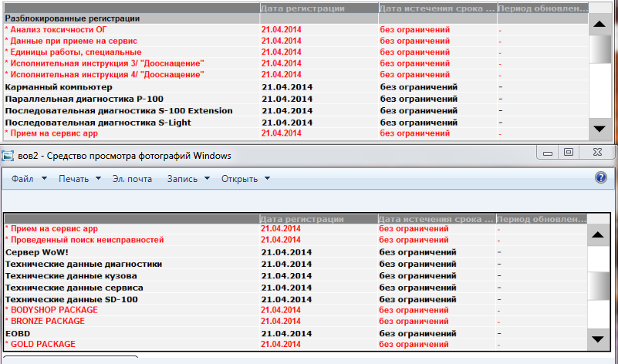The width and height of the screenshot is (618, 364).
Task: Click the down arrow in the upper table scrollbar
Action: tap(599, 130)
